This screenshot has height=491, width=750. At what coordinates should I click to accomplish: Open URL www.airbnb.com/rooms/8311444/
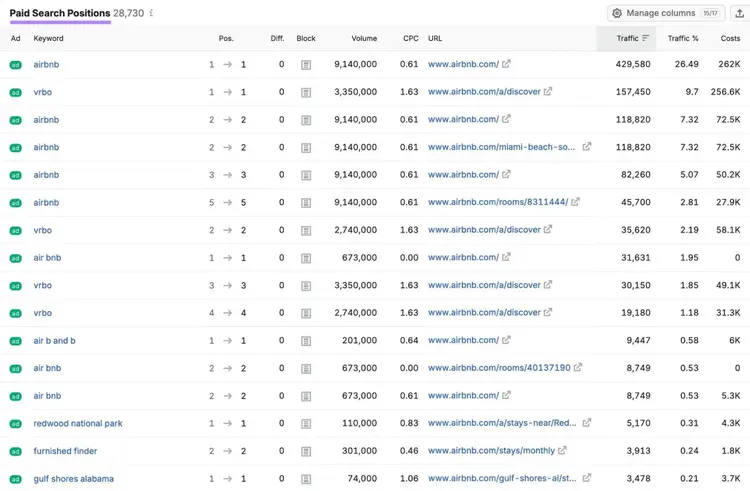(x=498, y=202)
